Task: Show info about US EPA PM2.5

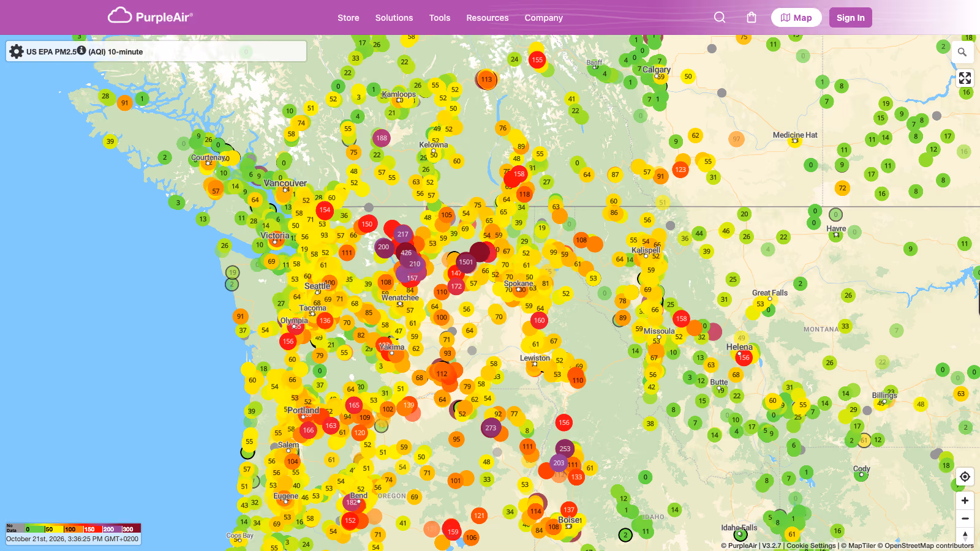Action: coord(81,50)
